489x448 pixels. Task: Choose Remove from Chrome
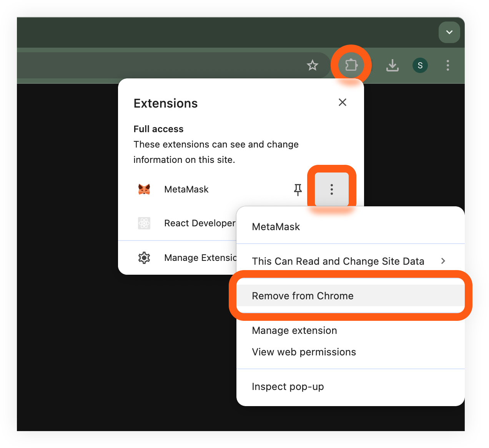[351, 296]
